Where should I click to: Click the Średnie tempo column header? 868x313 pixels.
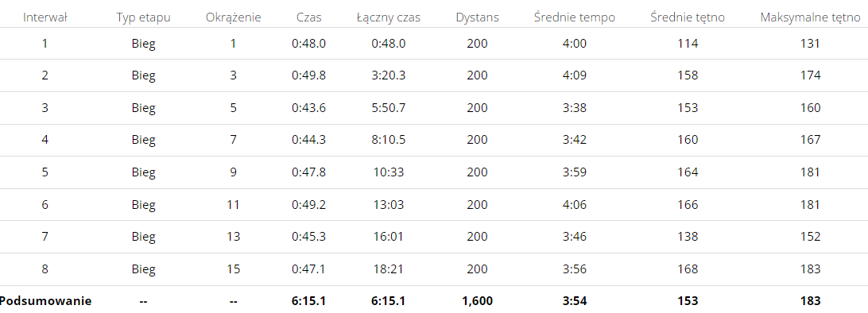[x=575, y=17]
